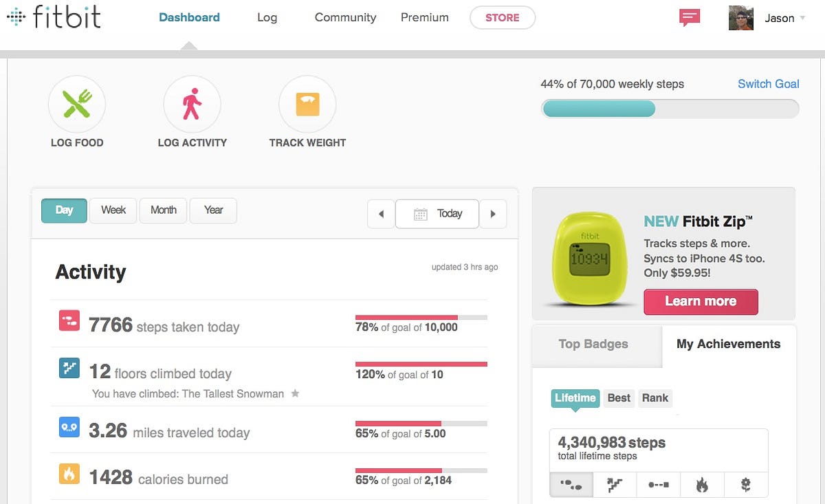Select the Lifetime achievements filter
This screenshot has height=504, width=825.
click(x=575, y=398)
